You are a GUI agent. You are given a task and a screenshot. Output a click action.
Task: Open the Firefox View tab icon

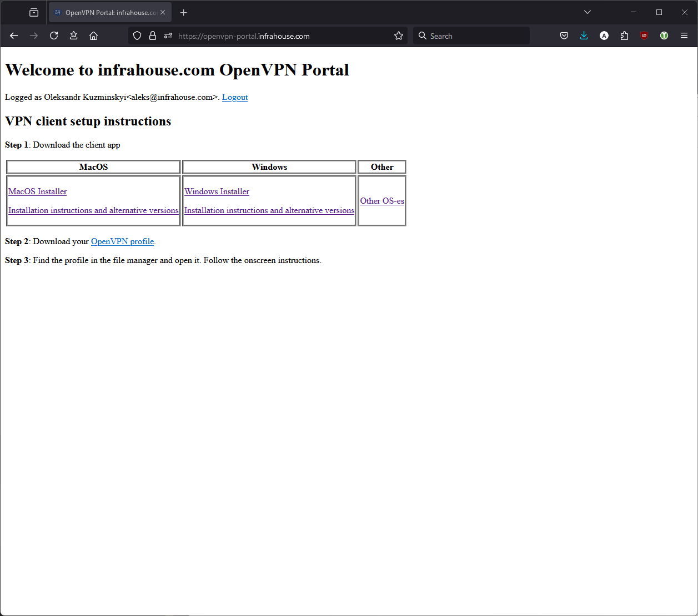point(34,12)
